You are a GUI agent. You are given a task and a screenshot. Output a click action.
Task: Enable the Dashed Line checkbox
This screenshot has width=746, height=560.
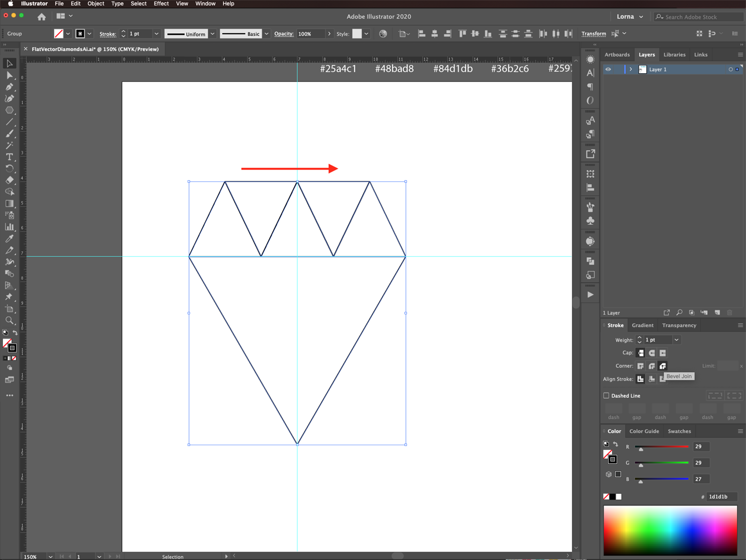606,396
